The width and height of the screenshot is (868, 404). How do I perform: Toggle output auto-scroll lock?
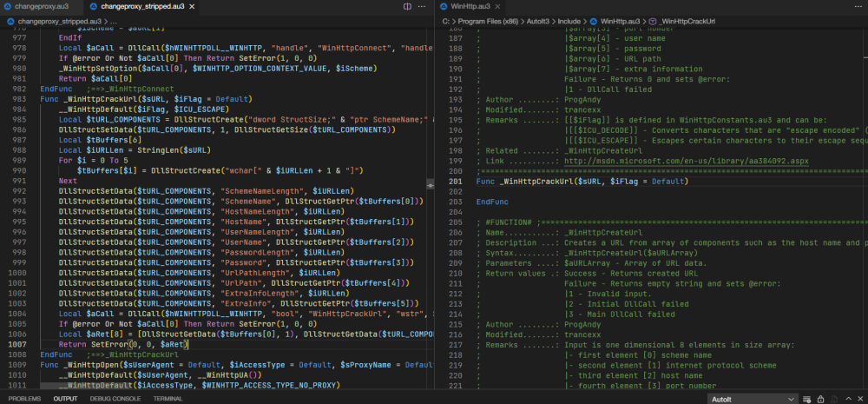[x=820, y=399]
